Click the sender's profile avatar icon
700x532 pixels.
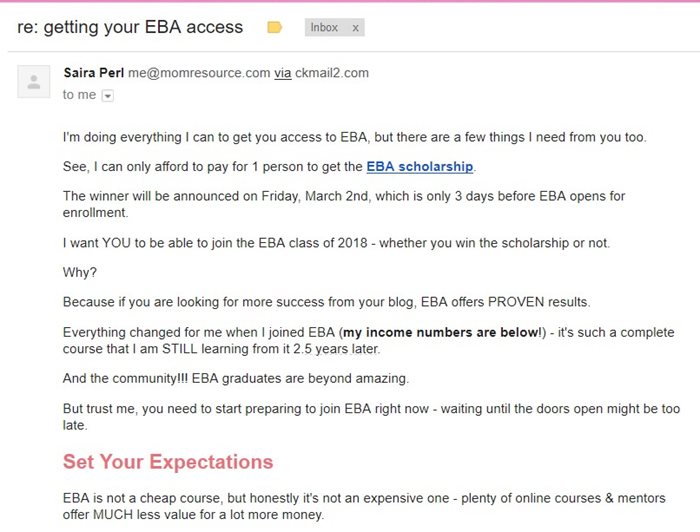tap(34, 82)
